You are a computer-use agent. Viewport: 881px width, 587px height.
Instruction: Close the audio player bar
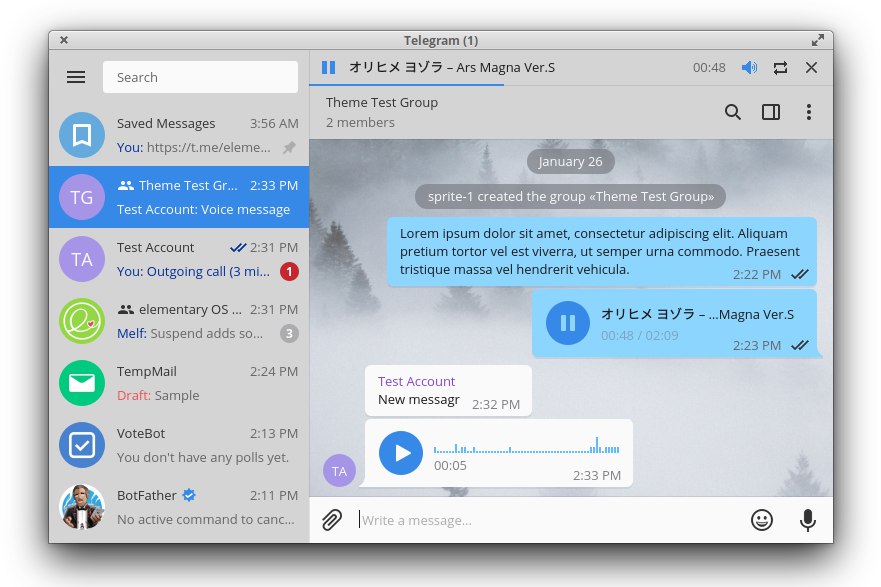point(811,67)
